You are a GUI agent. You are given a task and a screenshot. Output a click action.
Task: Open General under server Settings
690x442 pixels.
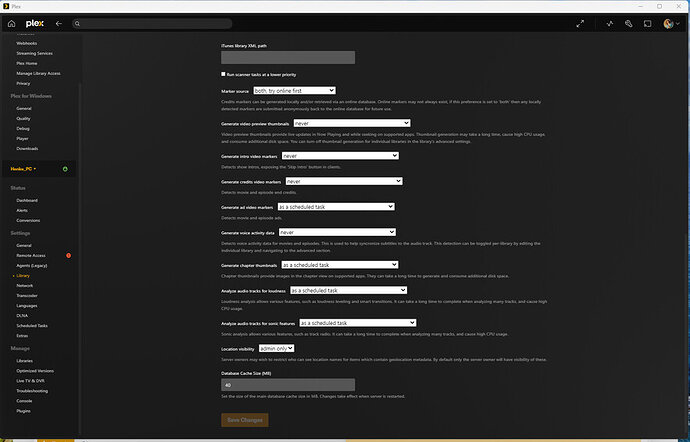pyautogui.click(x=24, y=245)
